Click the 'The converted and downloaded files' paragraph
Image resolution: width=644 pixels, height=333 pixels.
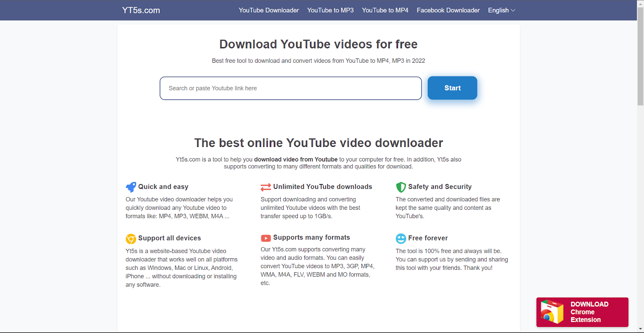[x=448, y=208]
